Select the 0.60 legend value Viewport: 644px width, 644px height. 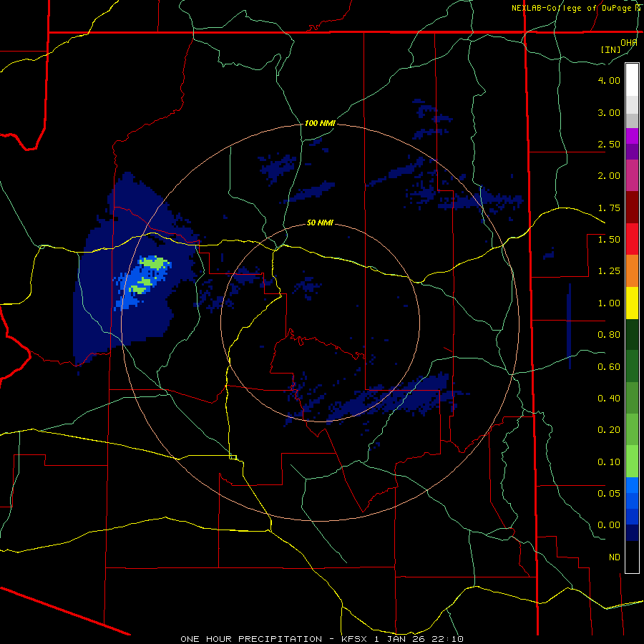coord(609,367)
